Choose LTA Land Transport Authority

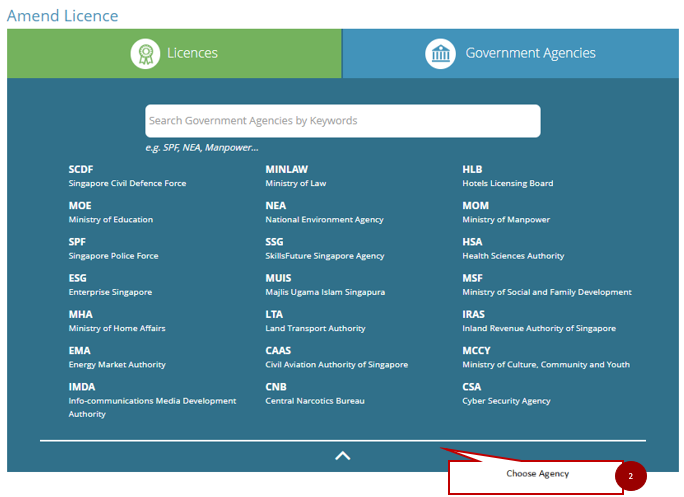[315, 320]
